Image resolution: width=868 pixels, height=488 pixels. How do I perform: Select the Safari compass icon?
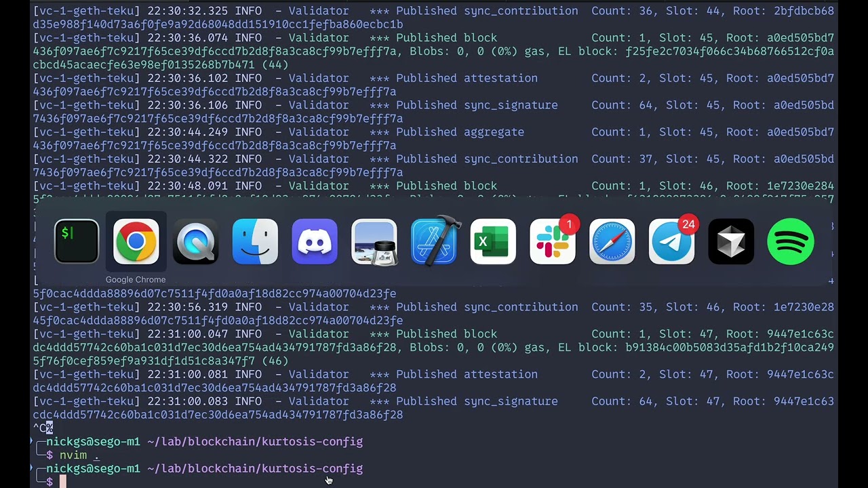click(612, 241)
